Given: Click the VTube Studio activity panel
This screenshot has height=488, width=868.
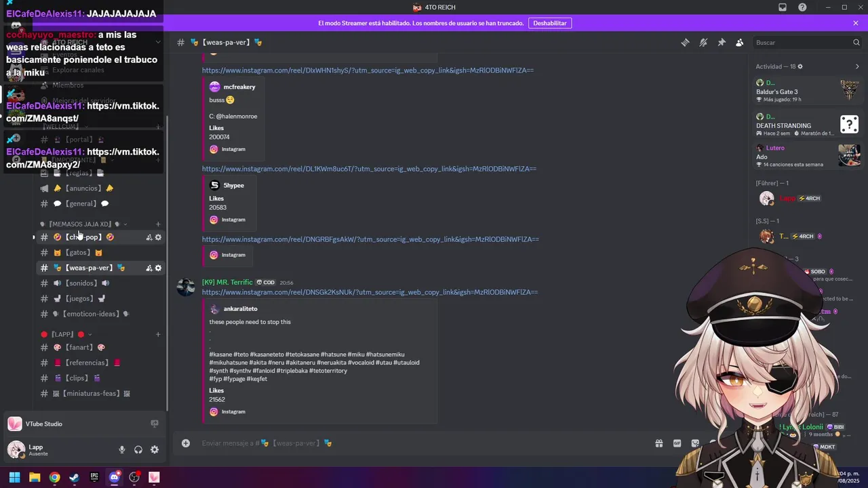Looking at the screenshot, I should point(83,424).
